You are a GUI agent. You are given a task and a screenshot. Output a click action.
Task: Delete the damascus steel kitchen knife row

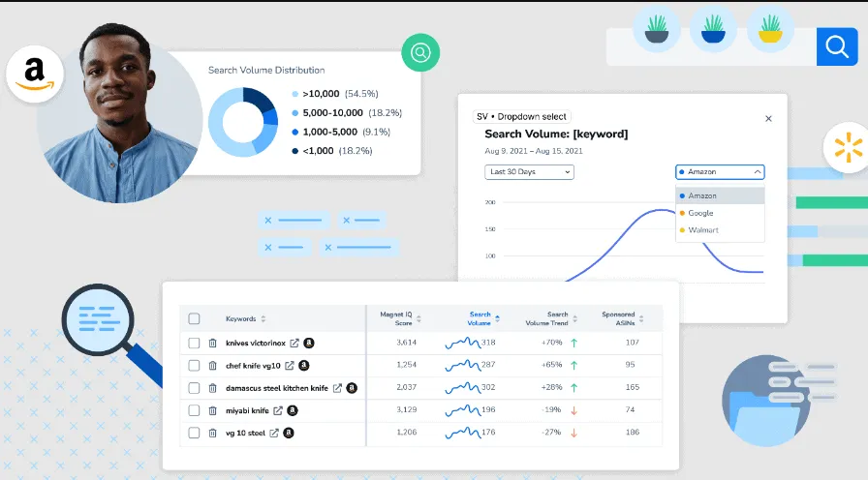[x=212, y=388]
